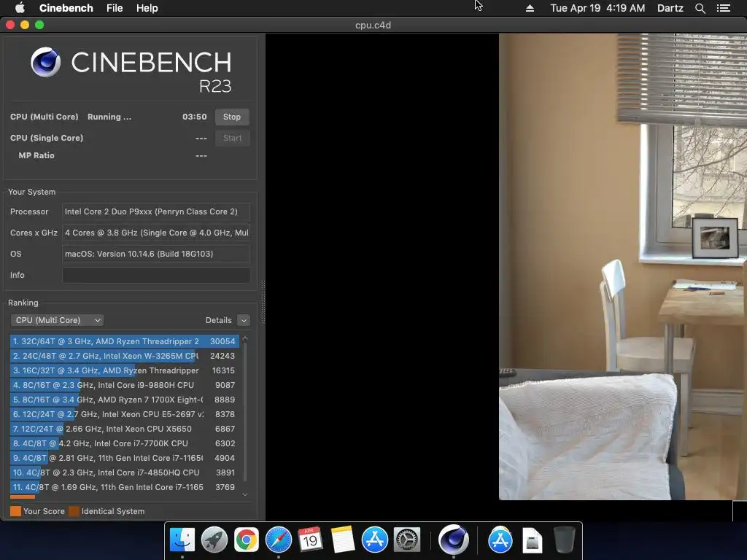This screenshot has height=560, width=747.
Task: Click the Cinebench logo sphere
Action: click(x=45, y=62)
